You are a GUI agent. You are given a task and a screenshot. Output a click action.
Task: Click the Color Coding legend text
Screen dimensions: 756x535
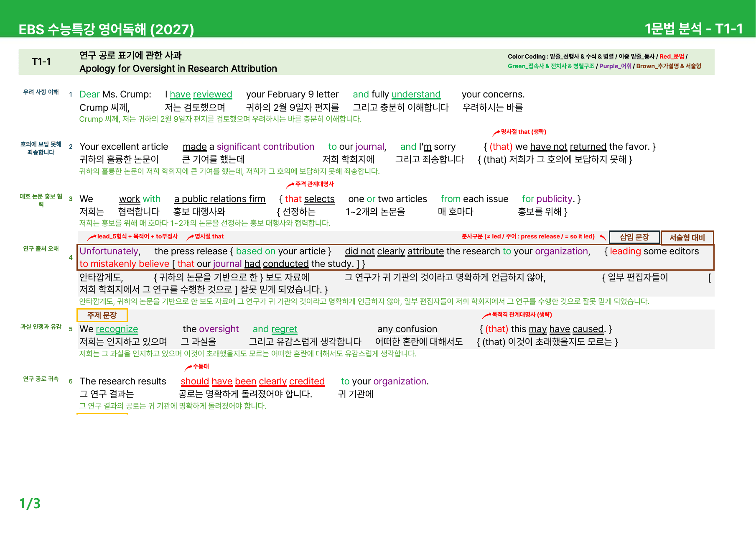click(604, 61)
